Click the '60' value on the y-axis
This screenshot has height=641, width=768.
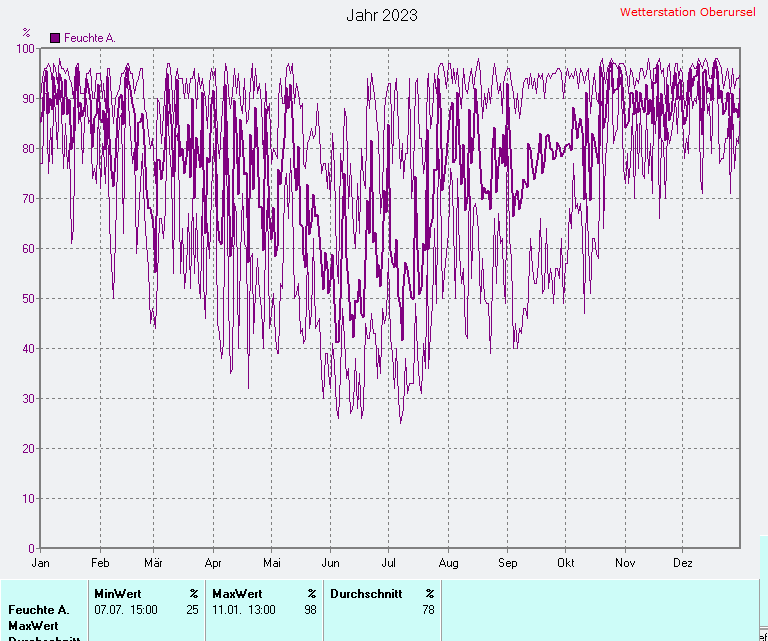tap(29, 248)
